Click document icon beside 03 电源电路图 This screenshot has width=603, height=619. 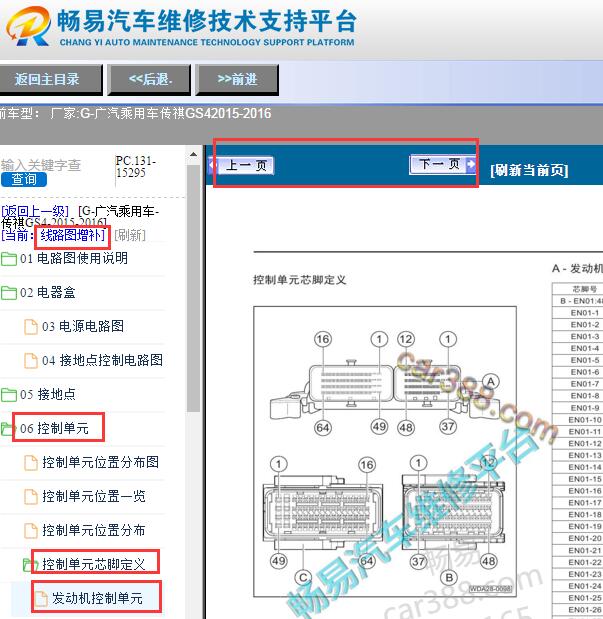tap(31, 327)
